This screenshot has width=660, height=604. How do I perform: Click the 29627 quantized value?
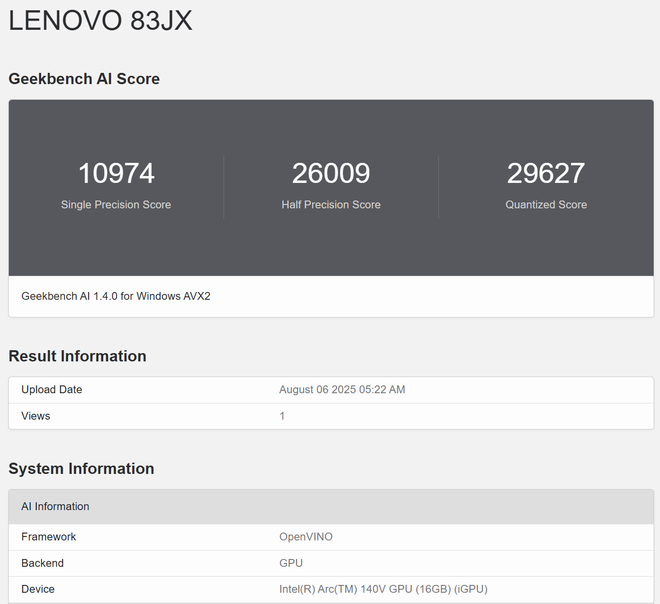coord(546,173)
